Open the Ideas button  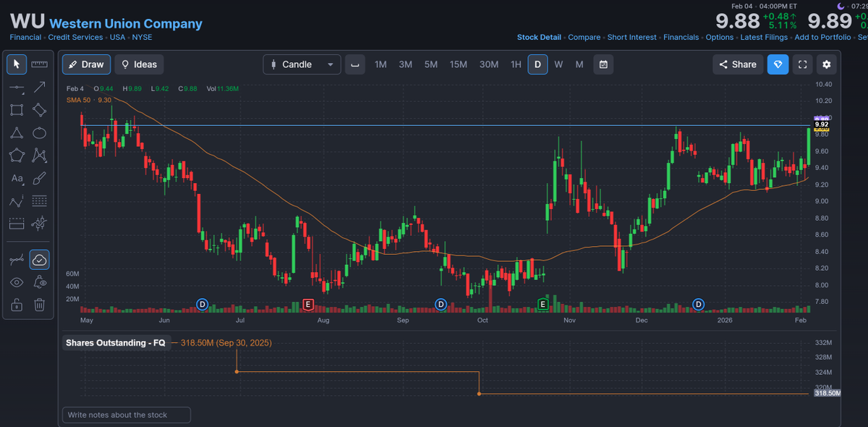(140, 64)
